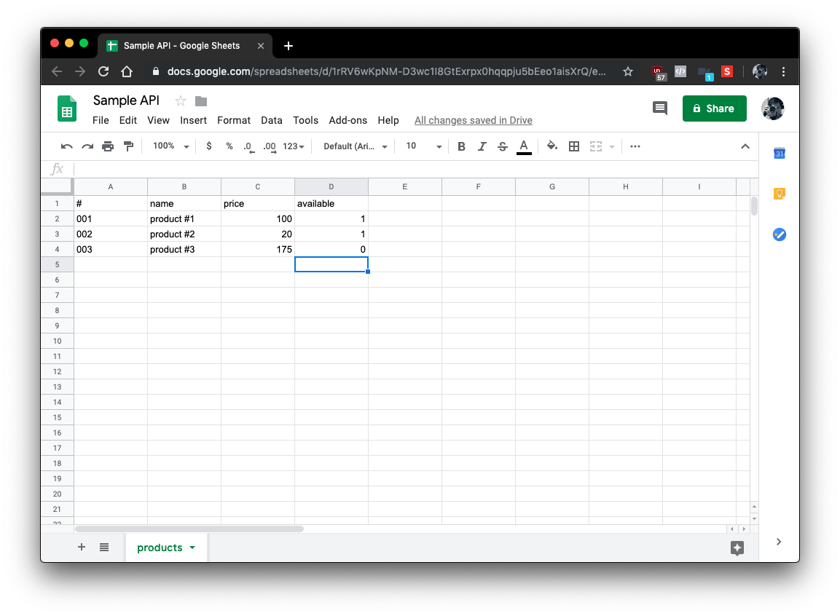Click the Sample API document title
The image size is (840, 616).
coord(126,100)
